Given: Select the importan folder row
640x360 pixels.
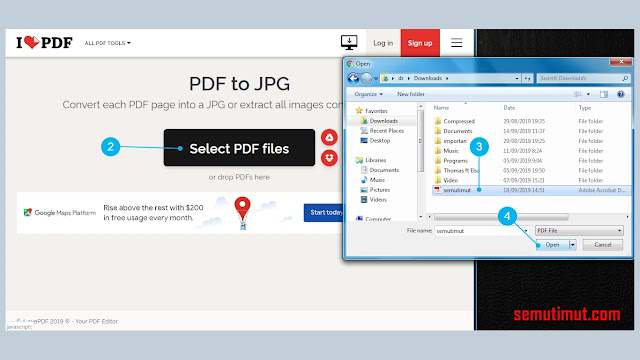Looking at the screenshot, I should click(531, 141).
